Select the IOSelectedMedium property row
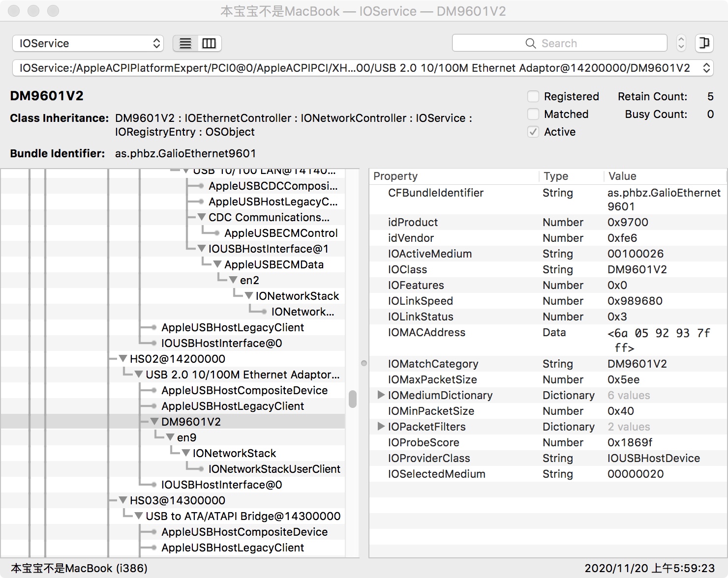Image resolution: width=728 pixels, height=578 pixels. tap(548, 474)
